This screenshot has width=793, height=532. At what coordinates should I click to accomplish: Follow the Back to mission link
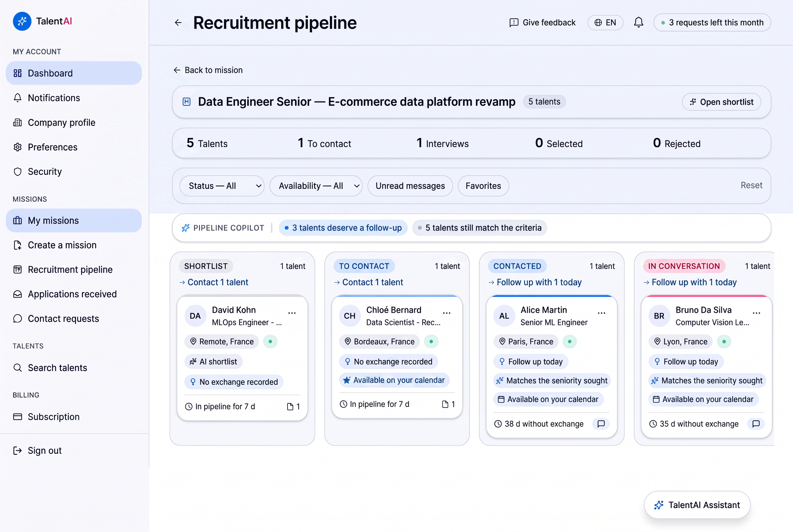(208, 70)
